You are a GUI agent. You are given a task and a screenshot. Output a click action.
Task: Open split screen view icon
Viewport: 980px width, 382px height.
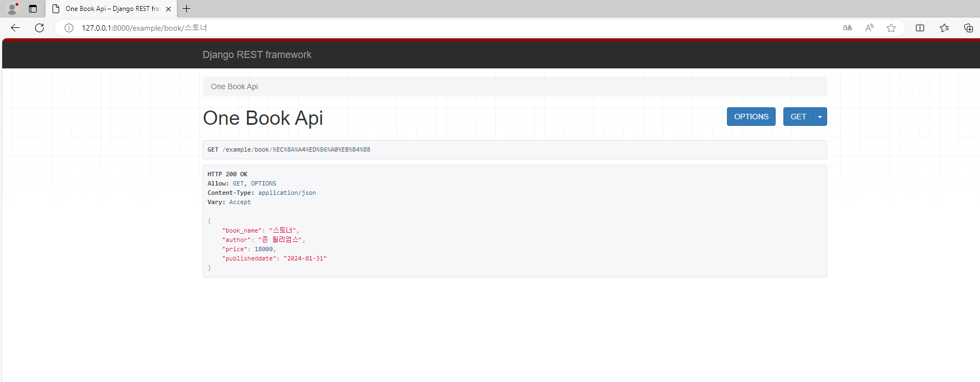[920, 28]
